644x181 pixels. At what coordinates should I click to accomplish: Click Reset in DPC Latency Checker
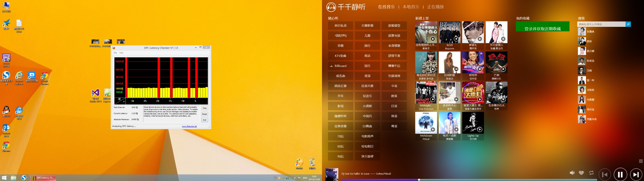click(205, 114)
